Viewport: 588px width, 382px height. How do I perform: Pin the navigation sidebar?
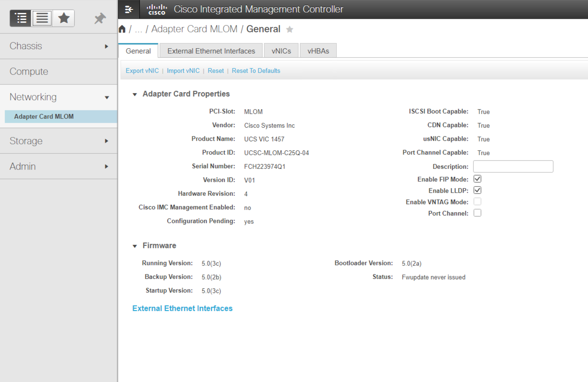click(x=100, y=18)
